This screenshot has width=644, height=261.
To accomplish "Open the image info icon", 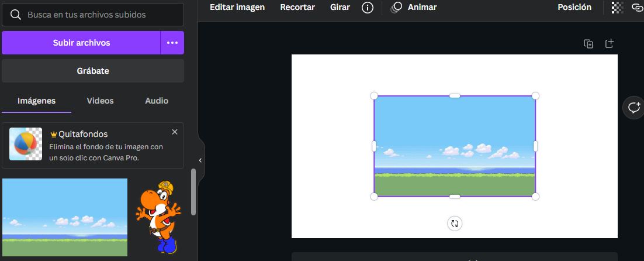I will [368, 8].
